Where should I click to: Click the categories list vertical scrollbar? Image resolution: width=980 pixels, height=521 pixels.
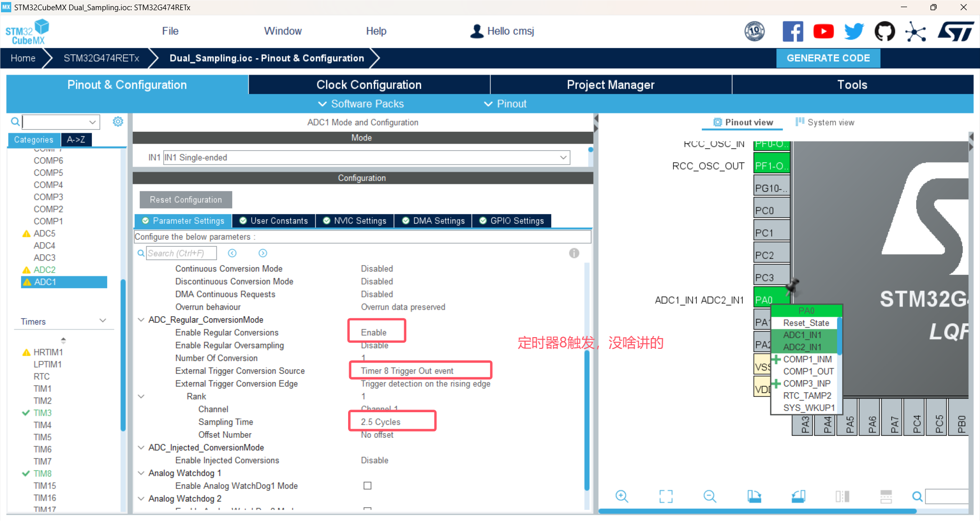click(122, 355)
